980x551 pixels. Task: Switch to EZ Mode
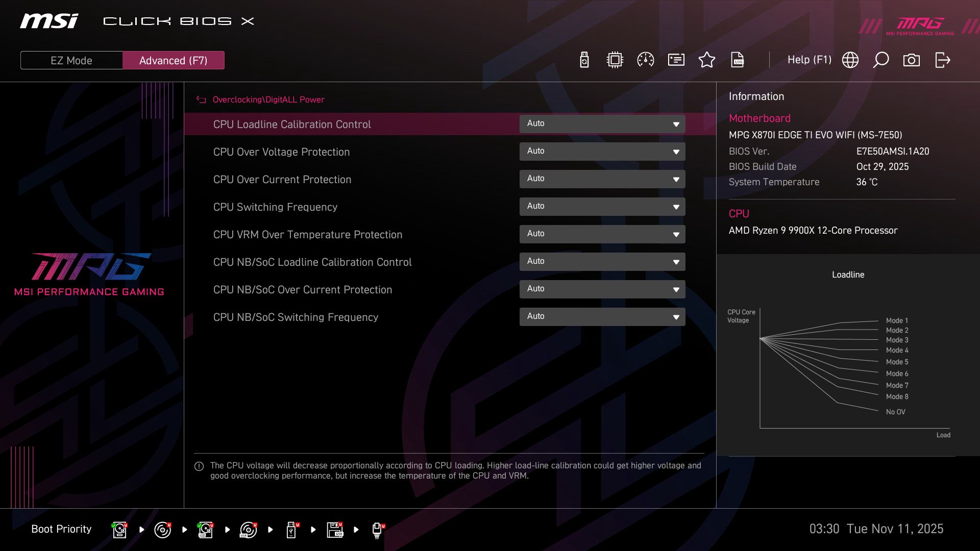tap(71, 60)
